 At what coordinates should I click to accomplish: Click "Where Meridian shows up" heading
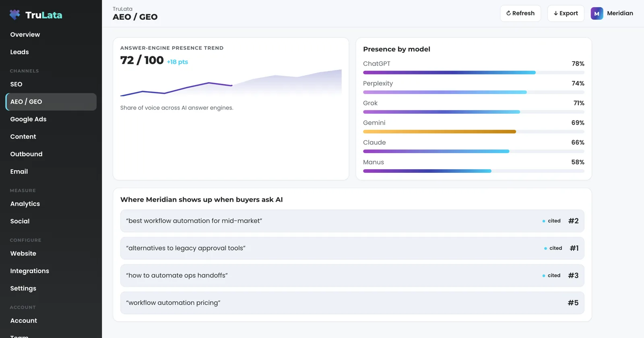(201, 200)
